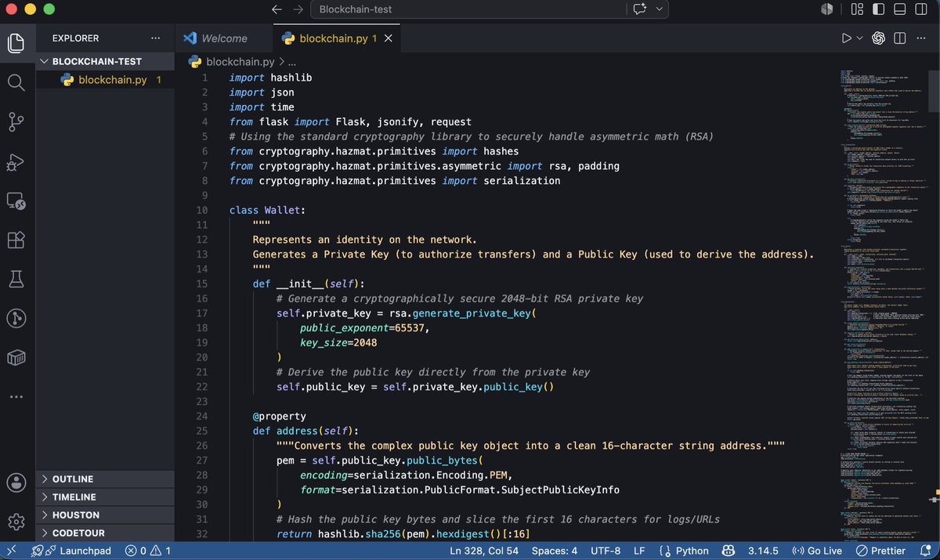Open the Manage gear menu
Image resolution: width=940 pixels, height=560 pixels.
(x=16, y=521)
